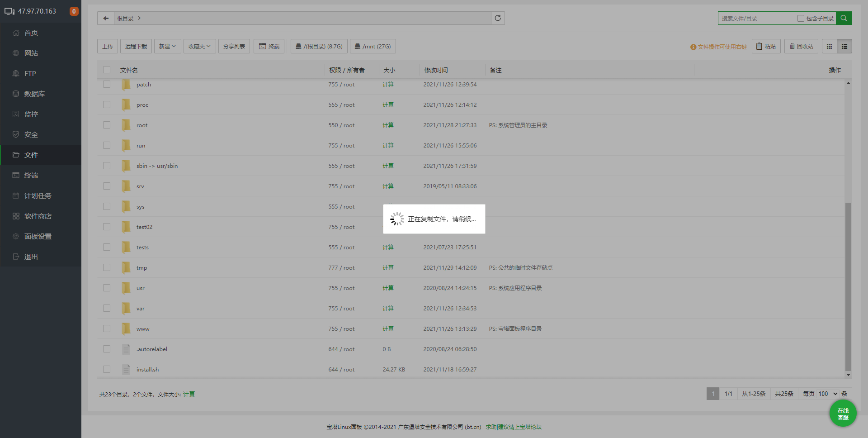Switch to grid view layout
Screen dimensions: 868x438
pos(829,46)
